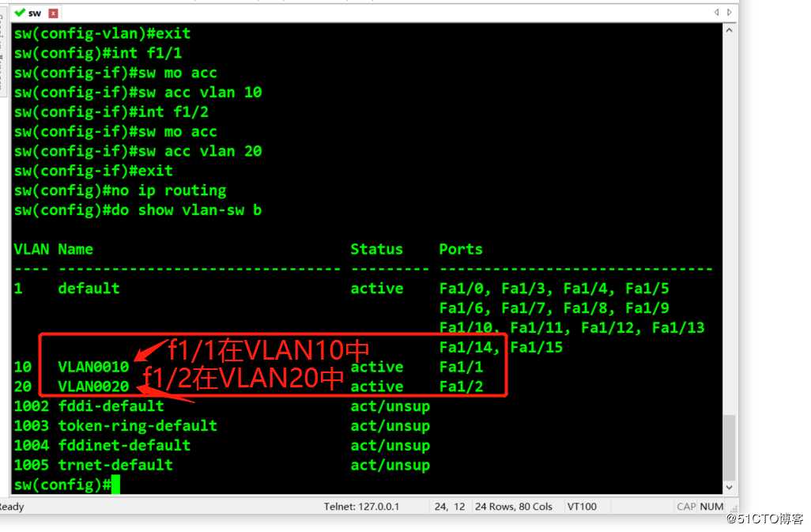The image size is (811, 532).
Task: Click 'Fa1/14, Fa1/15' ports line
Action: [x=501, y=348]
